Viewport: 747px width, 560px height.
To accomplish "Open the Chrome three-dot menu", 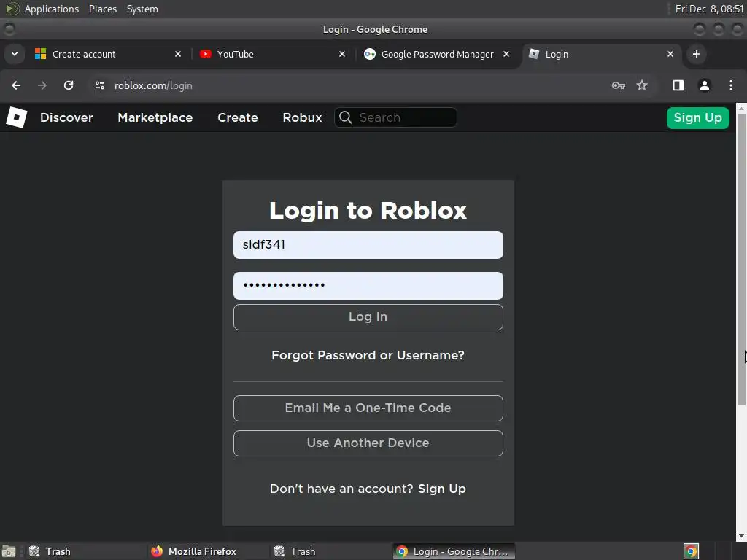I will point(731,85).
